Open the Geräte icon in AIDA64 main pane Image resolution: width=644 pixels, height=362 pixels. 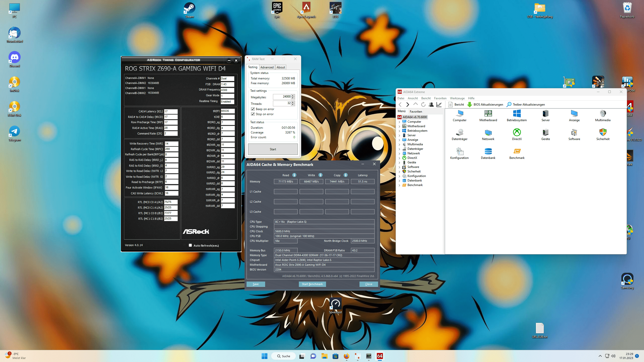545,134
